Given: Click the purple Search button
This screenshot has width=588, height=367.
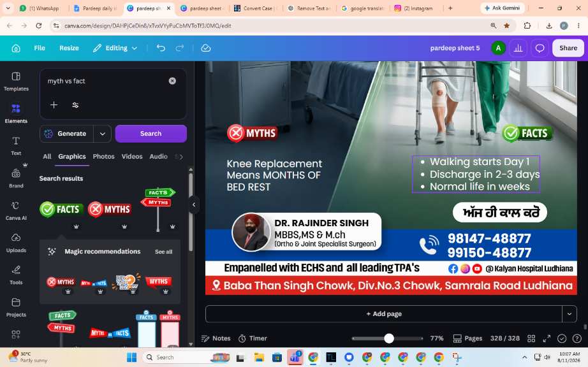Looking at the screenshot, I should pyautogui.click(x=151, y=134).
